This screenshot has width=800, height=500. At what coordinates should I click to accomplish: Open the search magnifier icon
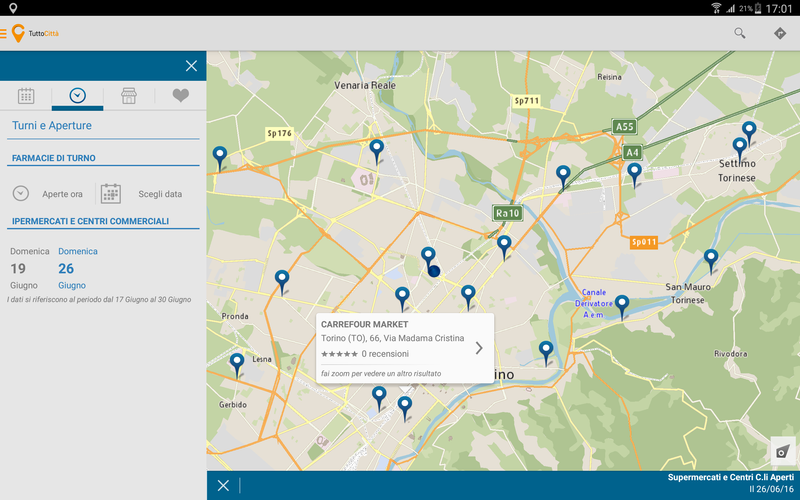click(x=739, y=33)
